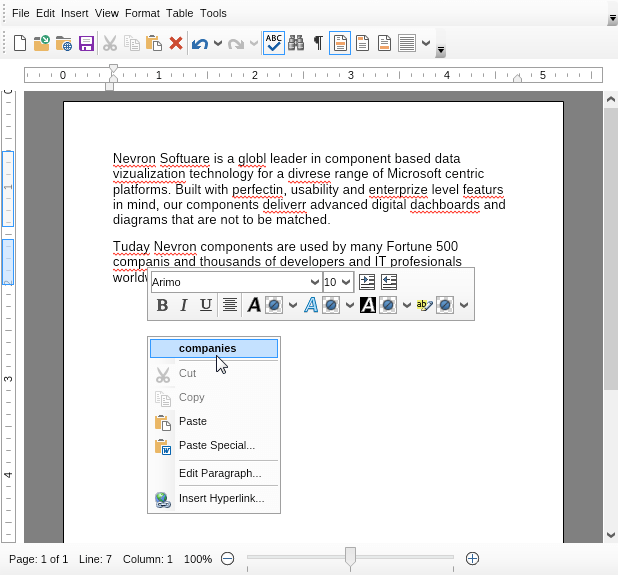Click the Open folder icon
The height and width of the screenshot is (575, 618).
click(42, 43)
